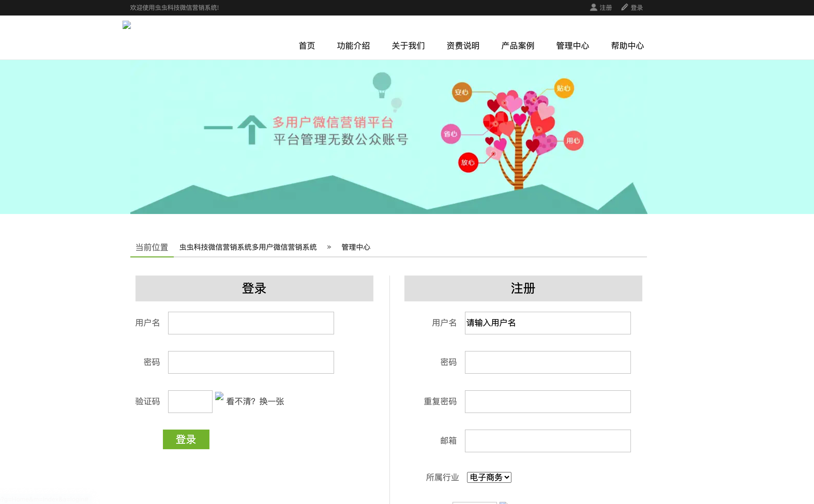
Task: Click the pencil icon beside 登录 in top bar
Action: click(x=624, y=7)
